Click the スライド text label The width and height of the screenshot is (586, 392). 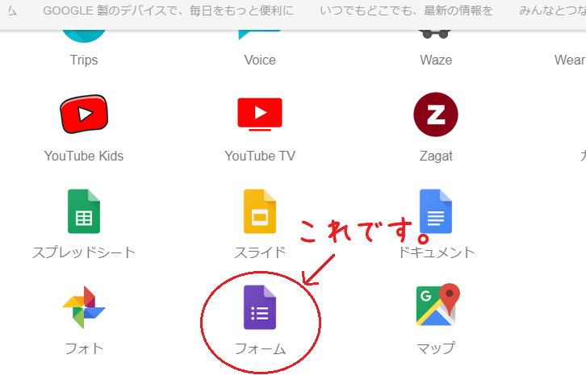(260, 252)
